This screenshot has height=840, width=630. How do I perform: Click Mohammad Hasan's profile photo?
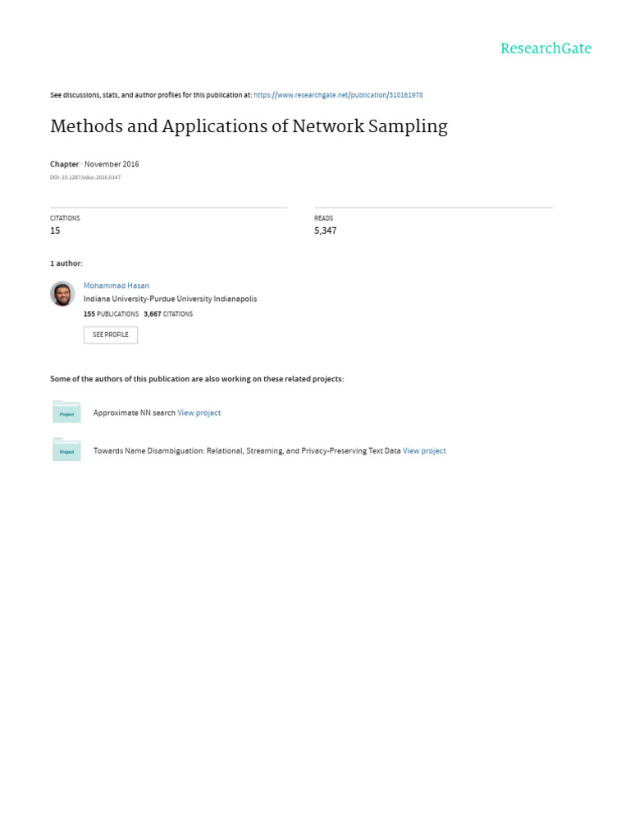point(62,294)
